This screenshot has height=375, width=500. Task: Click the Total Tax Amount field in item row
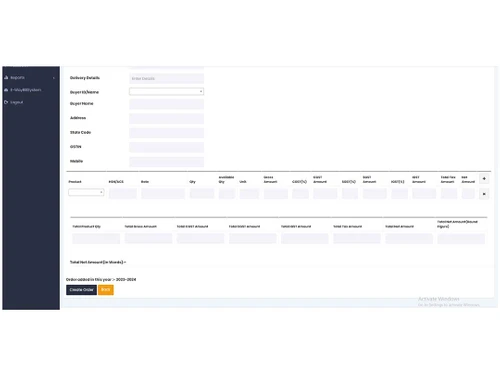point(449,193)
